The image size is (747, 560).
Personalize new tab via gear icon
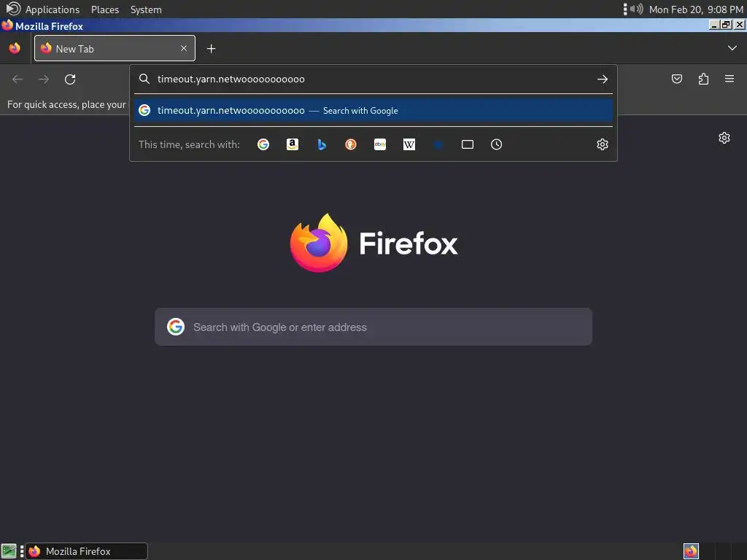724,138
